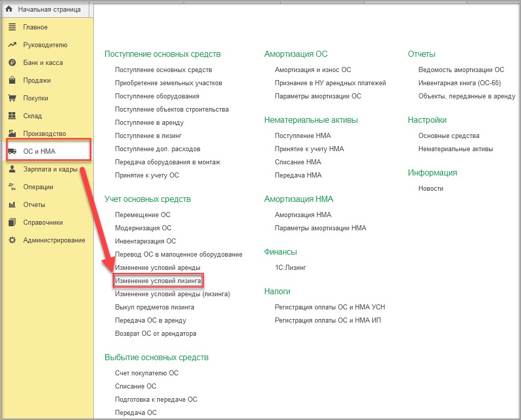
Task: Open Приобретение земельных участков
Action: click(x=168, y=83)
